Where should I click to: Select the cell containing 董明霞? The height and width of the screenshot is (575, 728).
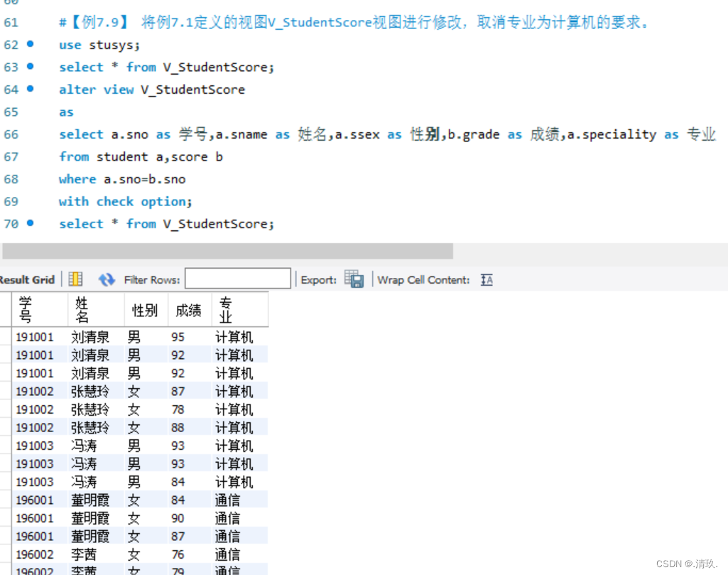point(90,500)
